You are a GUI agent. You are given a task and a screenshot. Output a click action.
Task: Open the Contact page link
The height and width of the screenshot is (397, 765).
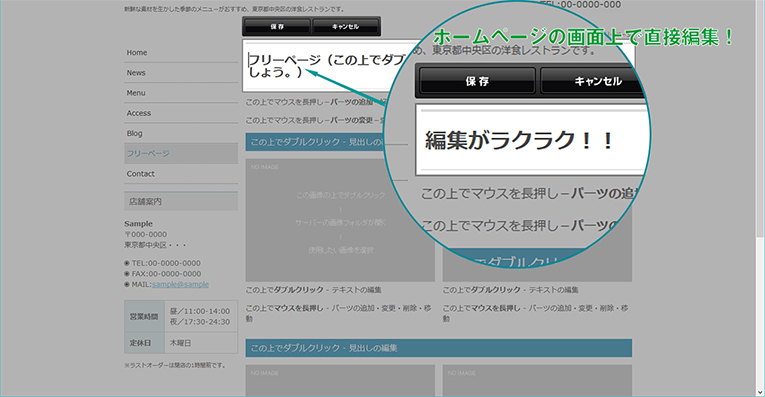181,174
